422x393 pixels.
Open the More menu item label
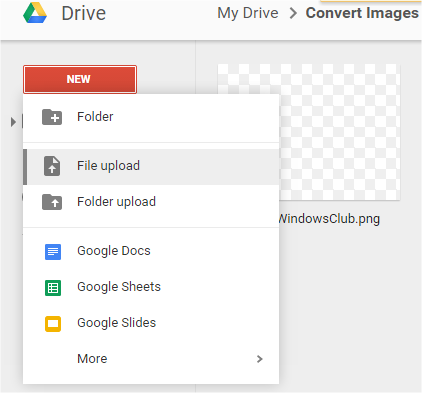92,359
